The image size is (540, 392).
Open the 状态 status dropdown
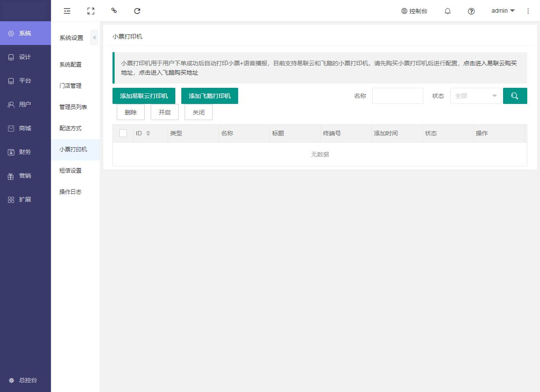[x=475, y=96]
